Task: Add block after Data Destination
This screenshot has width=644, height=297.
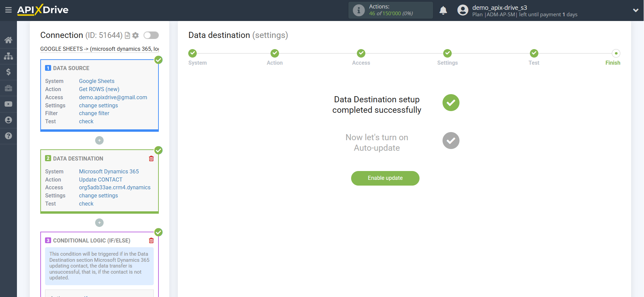Action: click(x=99, y=222)
